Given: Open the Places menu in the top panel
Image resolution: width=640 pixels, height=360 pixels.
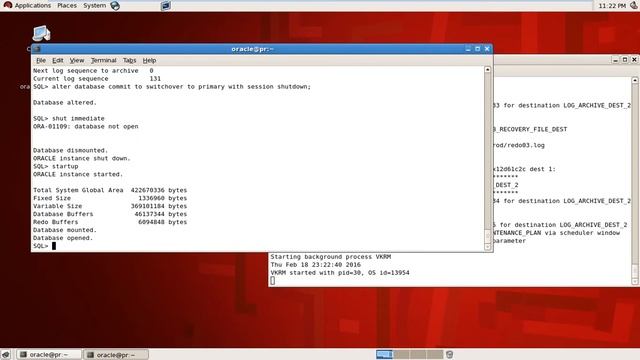Looking at the screenshot, I should point(67,6).
